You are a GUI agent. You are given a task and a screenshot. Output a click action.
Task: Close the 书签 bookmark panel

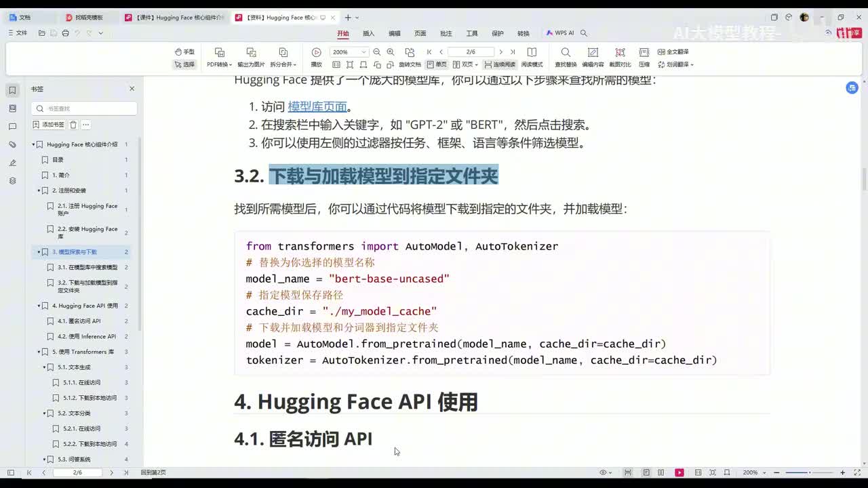pyautogui.click(x=132, y=89)
